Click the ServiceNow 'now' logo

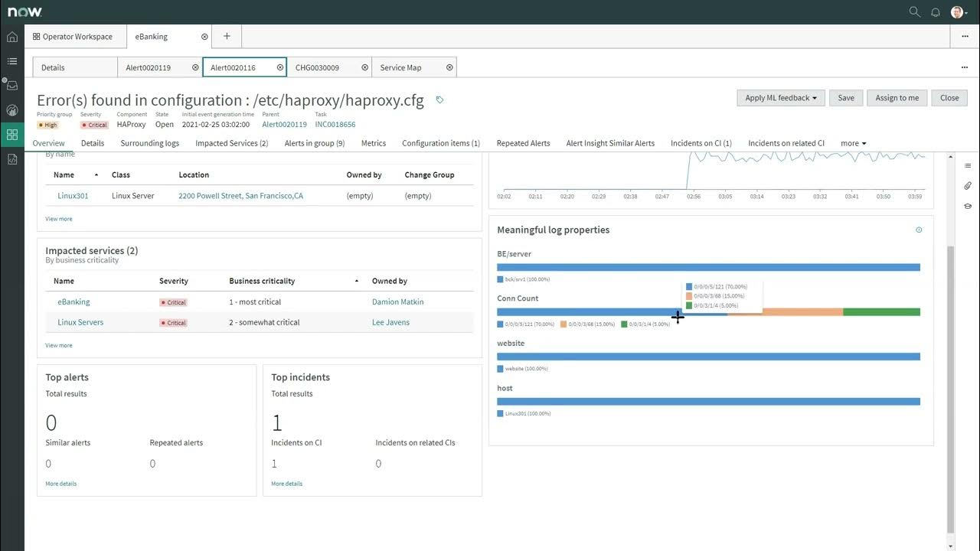pos(24,11)
